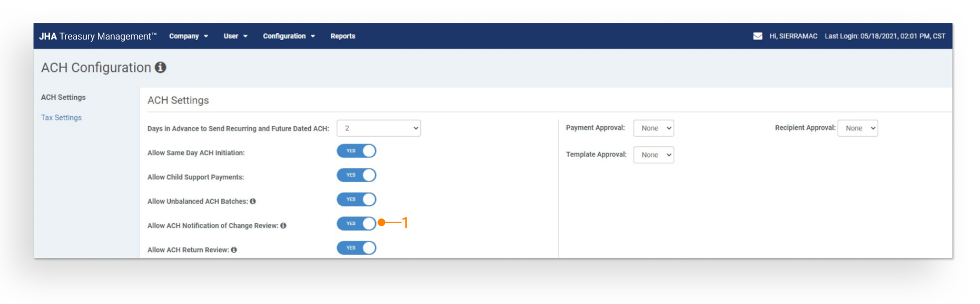Toggle Allow Same Day ACH Initiation
The height and width of the screenshot is (304, 980).
[357, 151]
